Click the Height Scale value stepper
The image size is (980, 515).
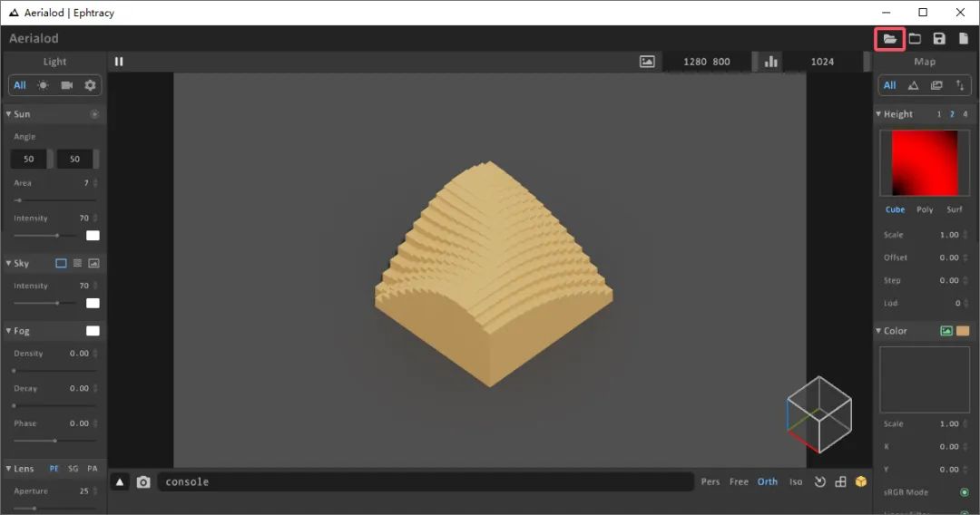tap(965, 235)
